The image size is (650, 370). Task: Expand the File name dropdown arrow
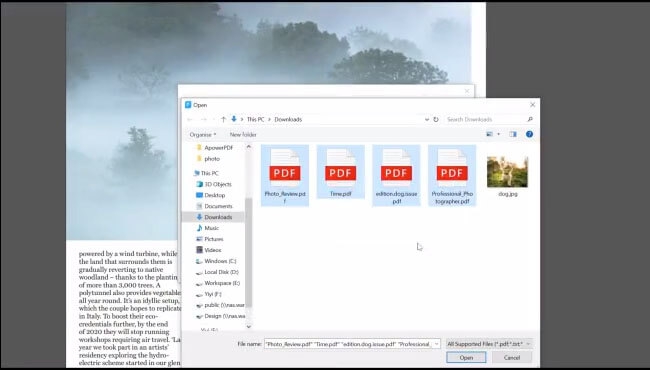437,344
